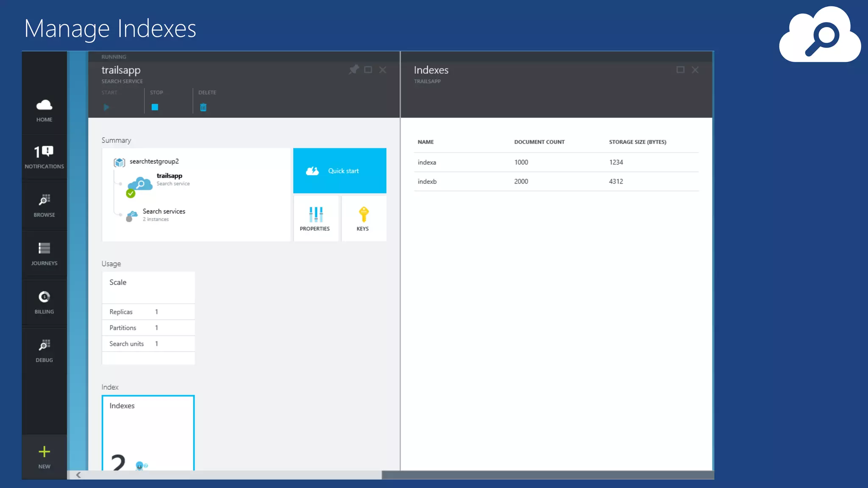Pin the trailsapp blade
Screen dimensions: 868x488
[x=353, y=69]
